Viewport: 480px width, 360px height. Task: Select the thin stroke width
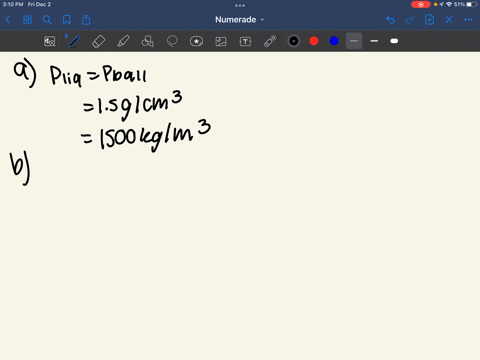point(354,41)
